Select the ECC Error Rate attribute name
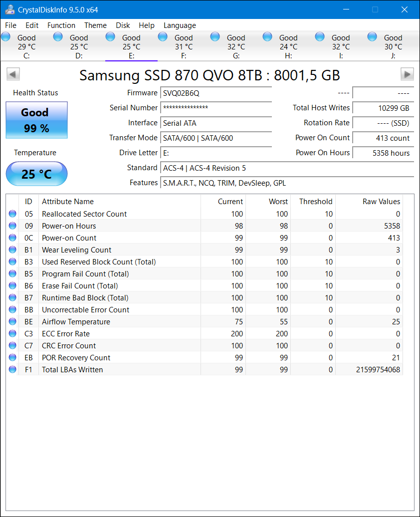The height and width of the screenshot is (517, 420). [66, 334]
